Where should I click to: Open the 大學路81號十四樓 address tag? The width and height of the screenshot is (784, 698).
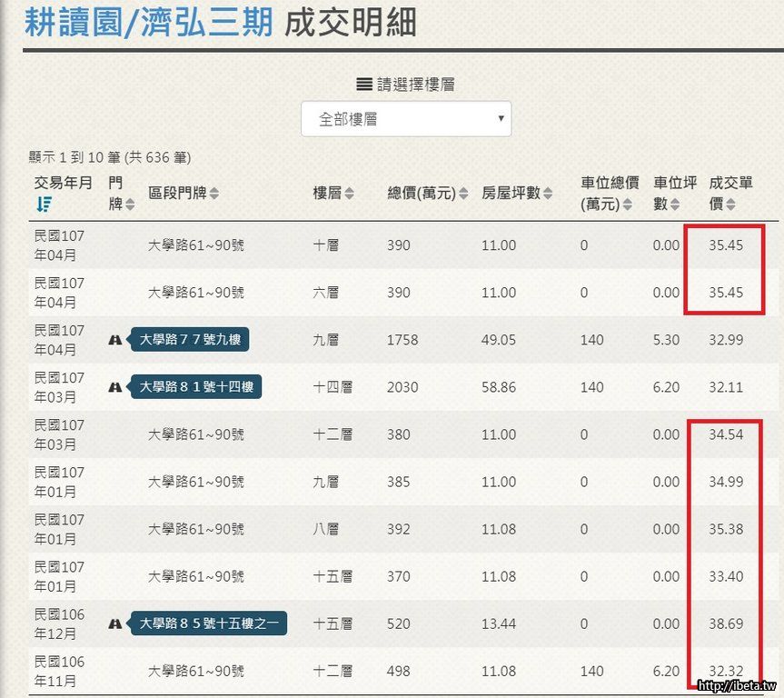[x=196, y=387]
